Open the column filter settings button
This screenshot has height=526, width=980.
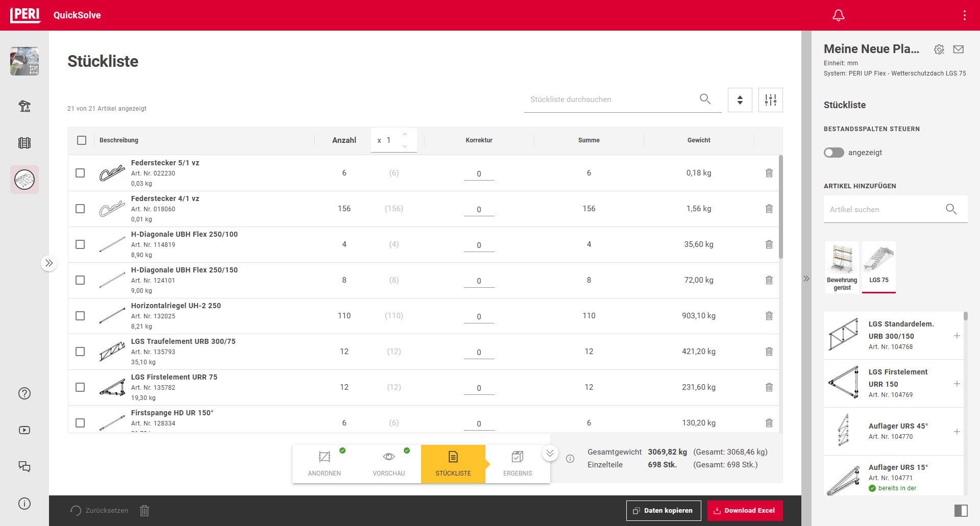coord(771,100)
